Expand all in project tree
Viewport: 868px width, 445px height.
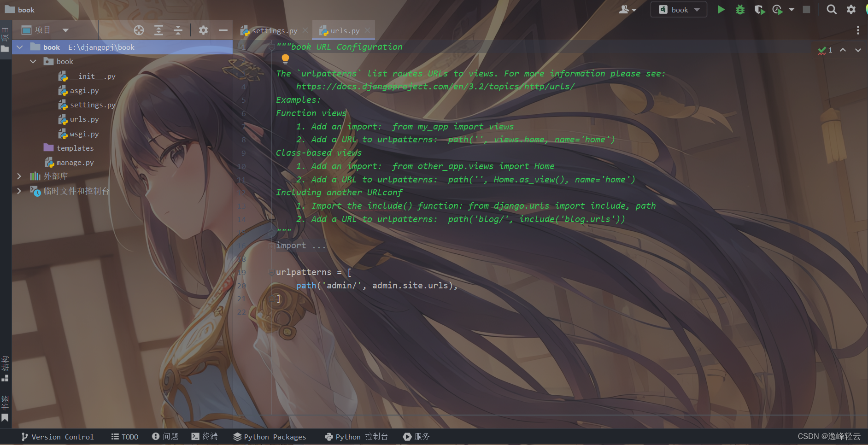pyautogui.click(x=158, y=30)
